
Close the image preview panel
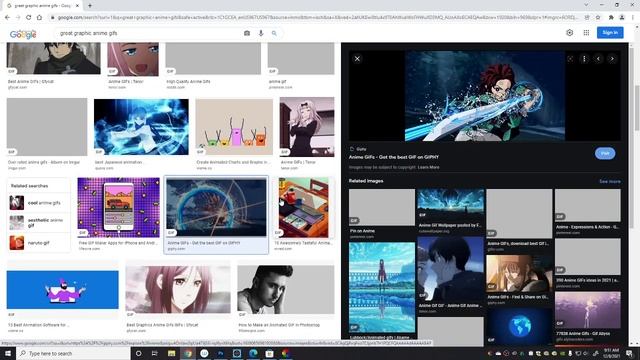click(x=357, y=59)
